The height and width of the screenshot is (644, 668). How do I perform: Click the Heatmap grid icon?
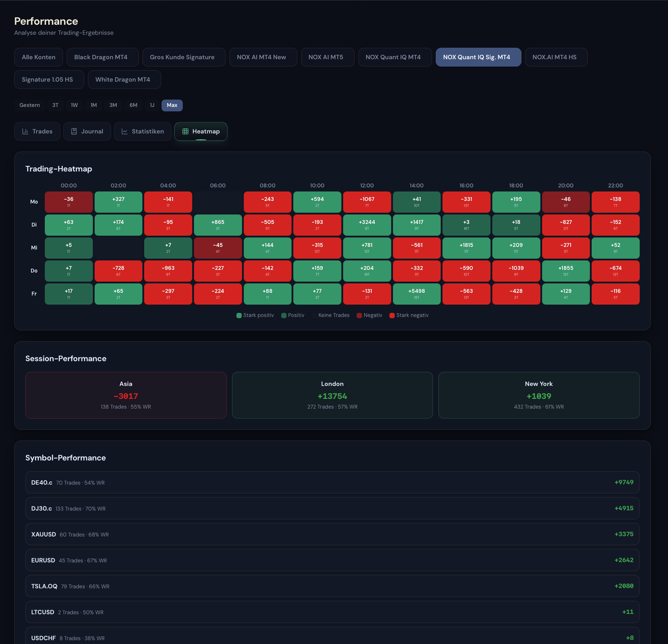(185, 131)
